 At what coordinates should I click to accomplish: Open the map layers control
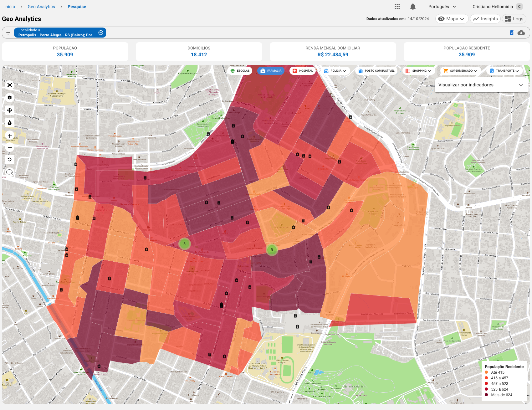[10, 98]
